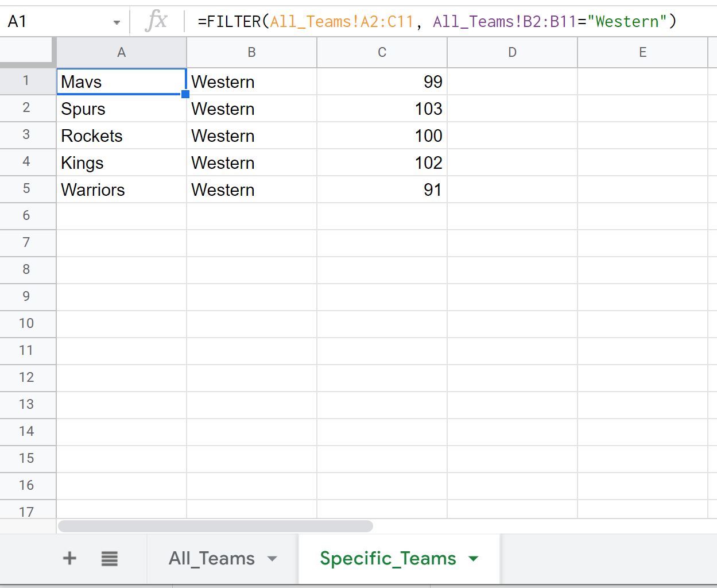Add a new sheet with plus icon
The height and width of the screenshot is (588, 717).
(69, 558)
